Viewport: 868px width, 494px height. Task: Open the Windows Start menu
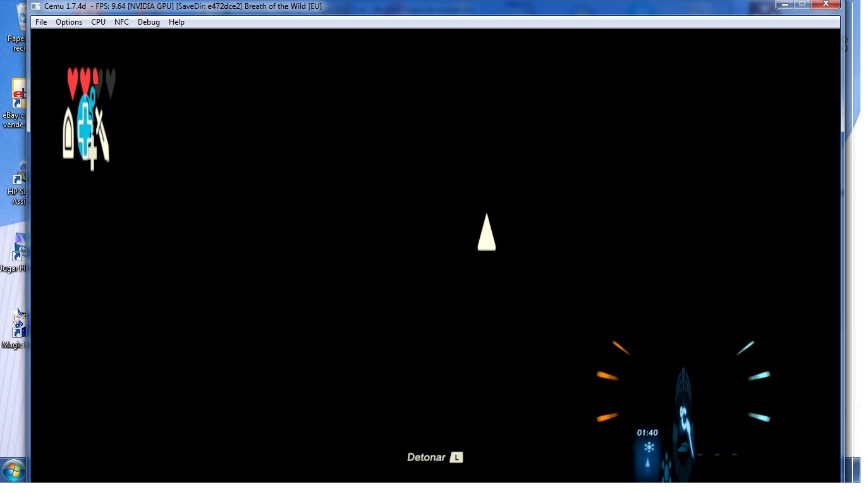click(13, 471)
